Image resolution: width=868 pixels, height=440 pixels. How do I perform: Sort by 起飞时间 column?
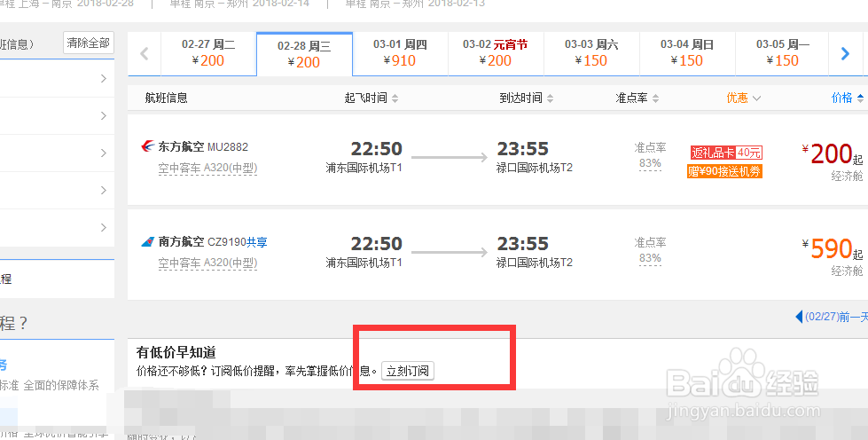(371, 98)
